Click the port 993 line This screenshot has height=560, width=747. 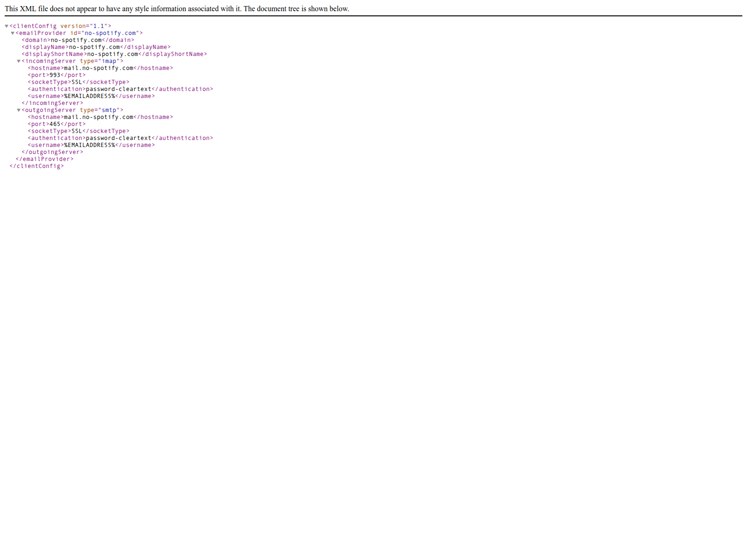coord(56,75)
